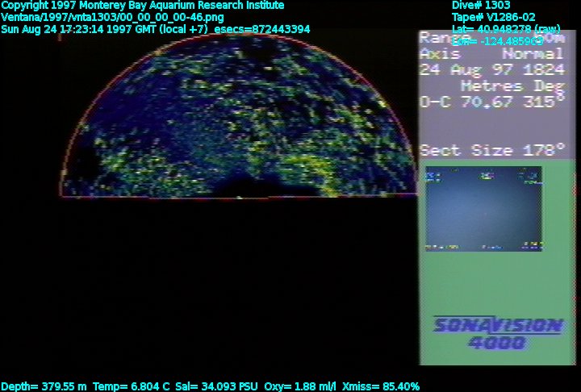Select the Metres Deg column header
This screenshot has height=392, width=581.
coord(512,86)
